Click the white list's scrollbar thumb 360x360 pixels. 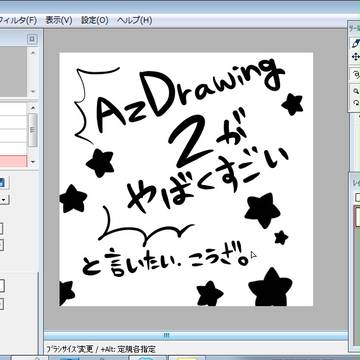coord(32,129)
